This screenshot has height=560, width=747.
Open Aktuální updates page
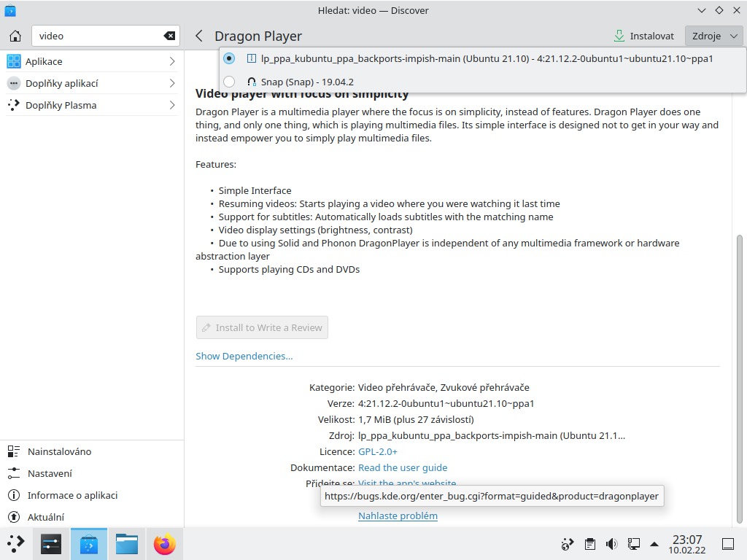pyautogui.click(x=92, y=517)
